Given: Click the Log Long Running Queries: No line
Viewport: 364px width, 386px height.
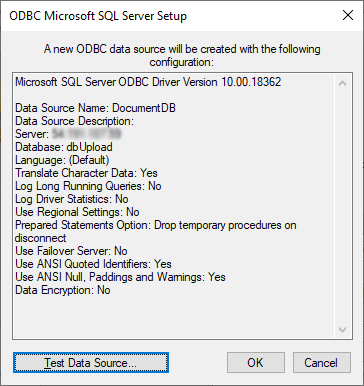Looking at the screenshot, I should [88, 186].
